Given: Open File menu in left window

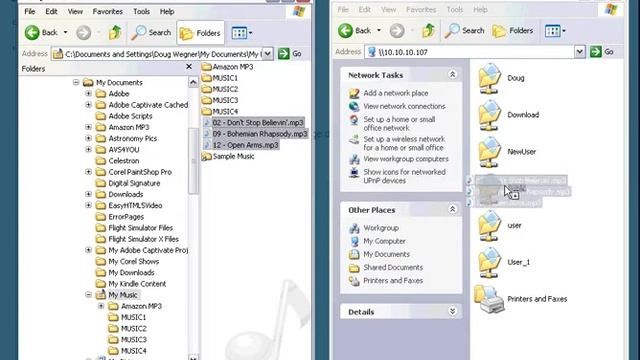Looking at the screenshot, I should (29, 11).
